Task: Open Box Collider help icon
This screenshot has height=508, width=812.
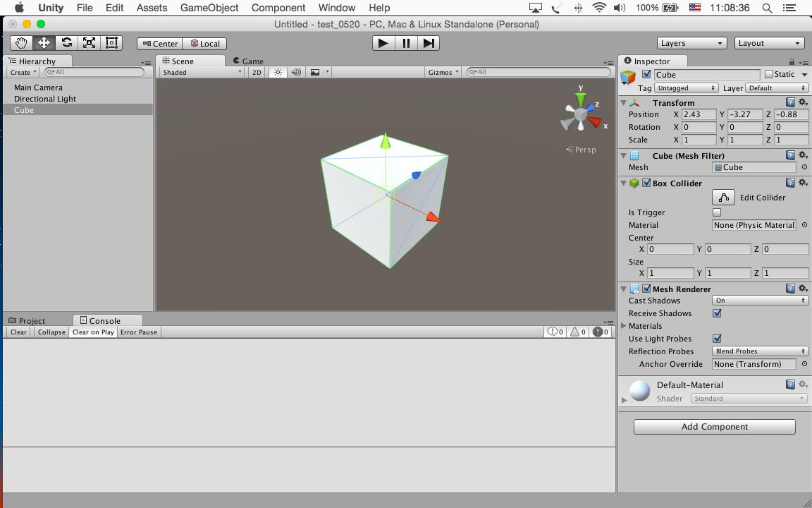Action: [790, 183]
